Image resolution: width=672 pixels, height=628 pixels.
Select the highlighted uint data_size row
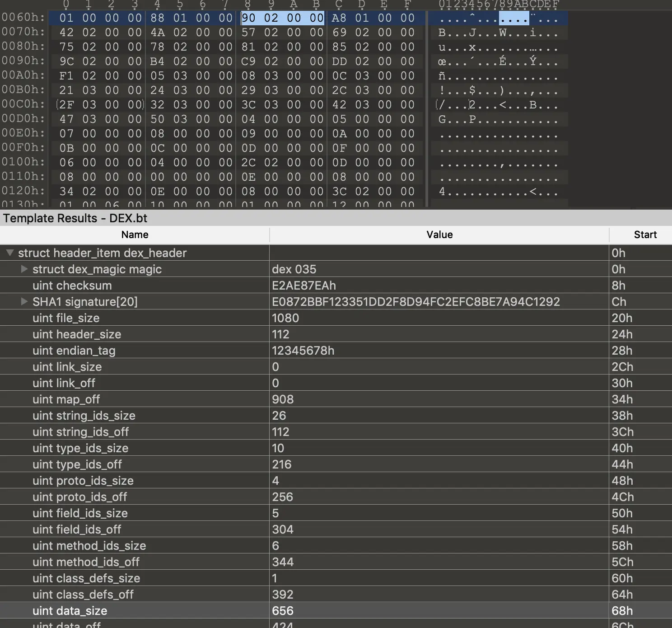(x=336, y=611)
